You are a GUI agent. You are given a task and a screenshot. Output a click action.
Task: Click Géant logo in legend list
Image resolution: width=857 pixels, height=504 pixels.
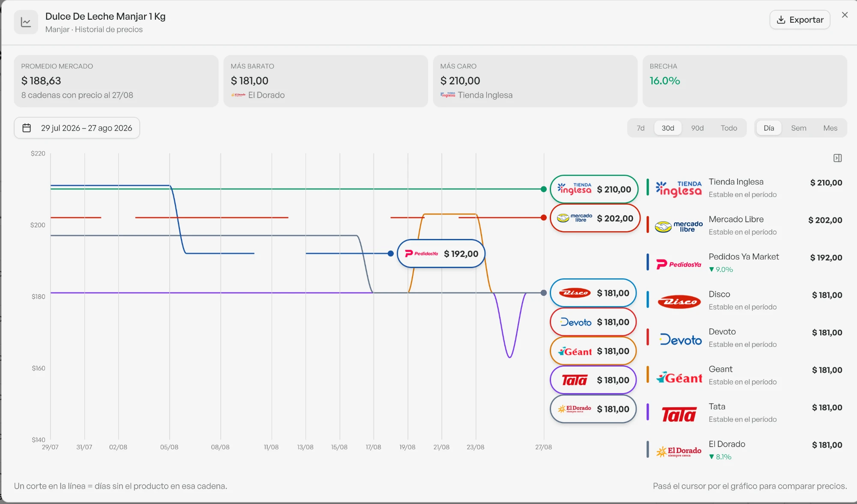coord(679,377)
